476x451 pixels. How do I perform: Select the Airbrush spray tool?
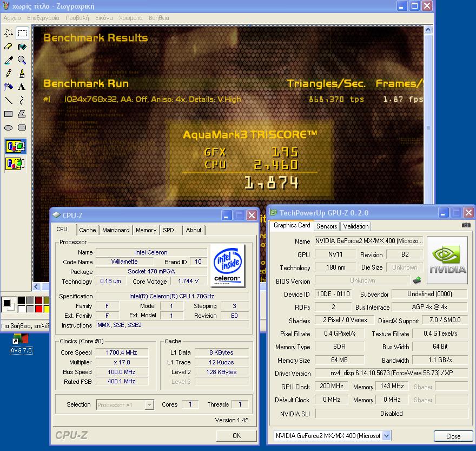[x=9, y=87]
